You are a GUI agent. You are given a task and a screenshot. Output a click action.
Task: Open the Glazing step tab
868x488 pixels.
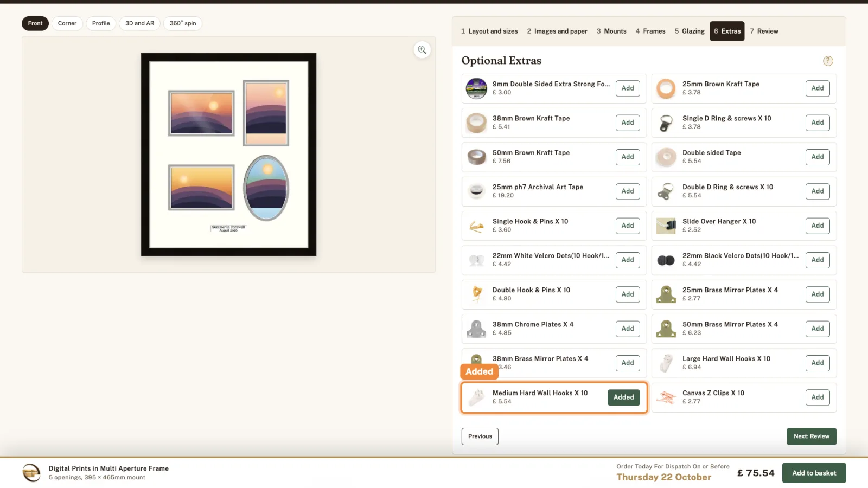click(x=690, y=31)
